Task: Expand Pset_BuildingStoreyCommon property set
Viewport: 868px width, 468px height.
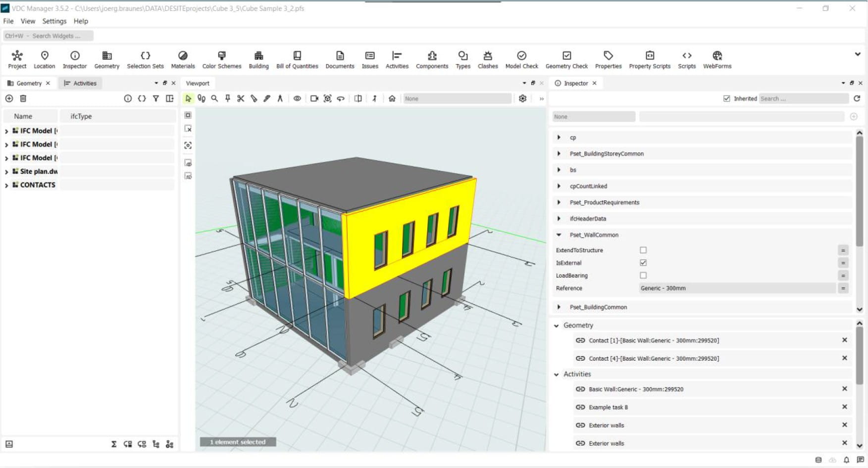Action: pyautogui.click(x=559, y=154)
